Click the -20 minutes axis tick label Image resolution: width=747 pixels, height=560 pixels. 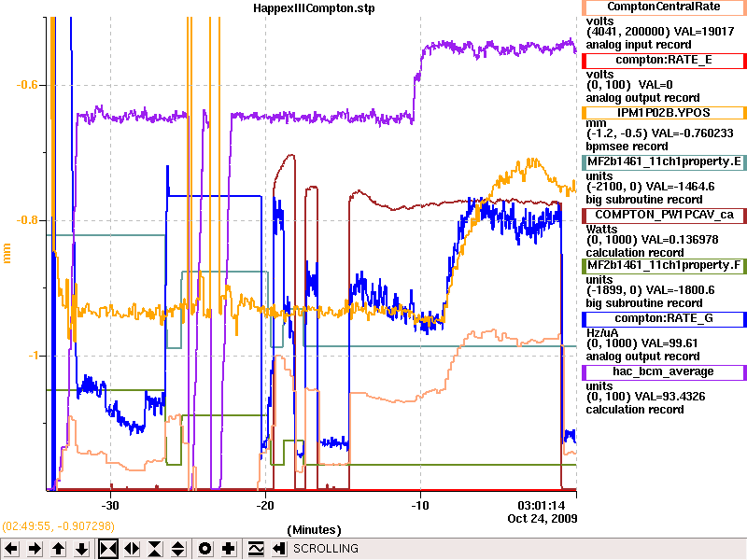coord(265,505)
